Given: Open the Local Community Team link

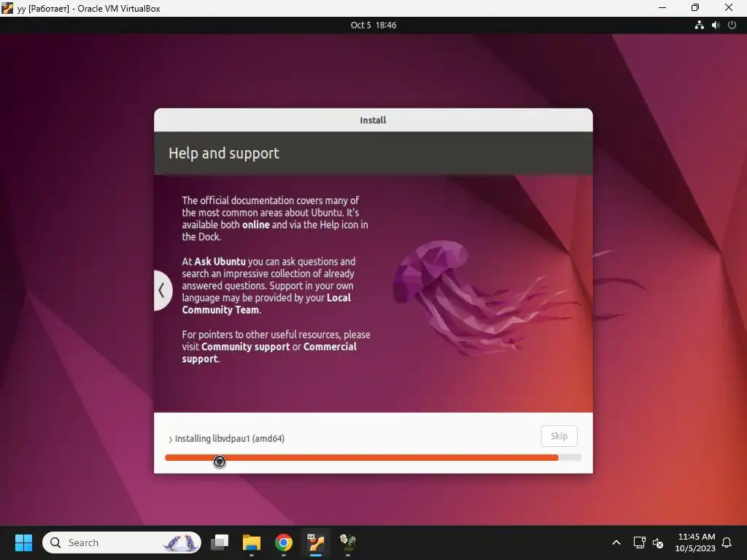Looking at the screenshot, I should click(266, 304).
